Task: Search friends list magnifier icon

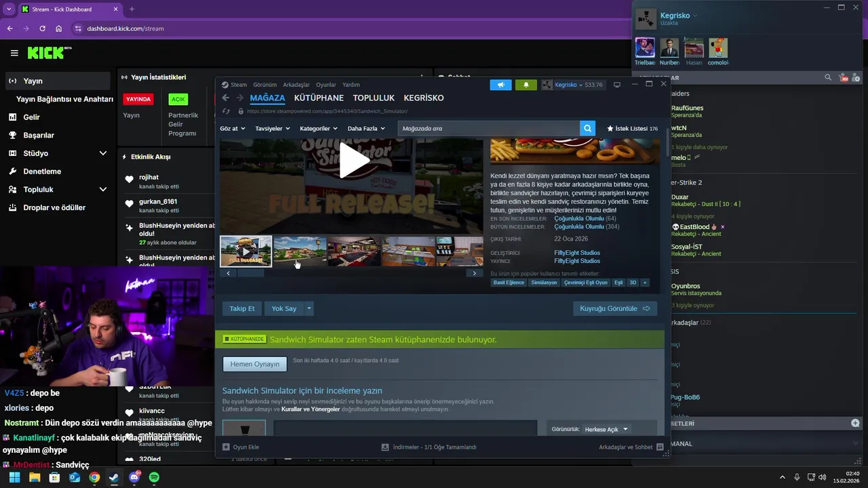Action: (828, 78)
